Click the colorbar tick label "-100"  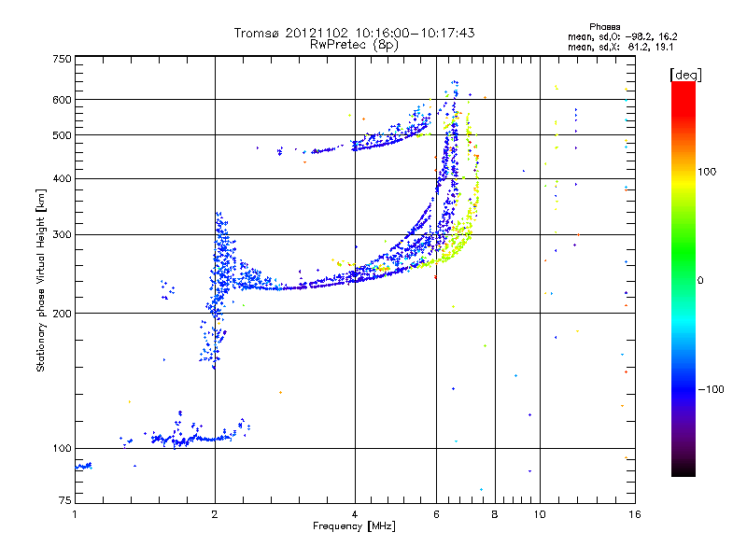[x=711, y=389]
